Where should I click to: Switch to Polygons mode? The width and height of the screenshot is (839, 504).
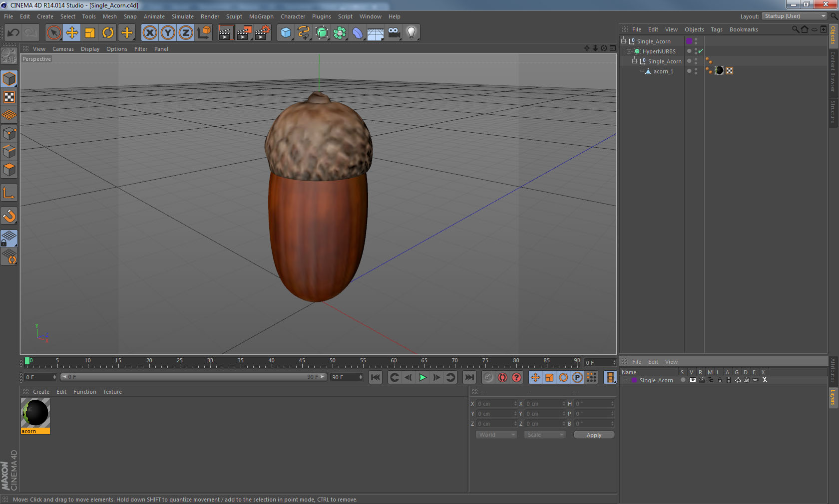[x=9, y=170]
